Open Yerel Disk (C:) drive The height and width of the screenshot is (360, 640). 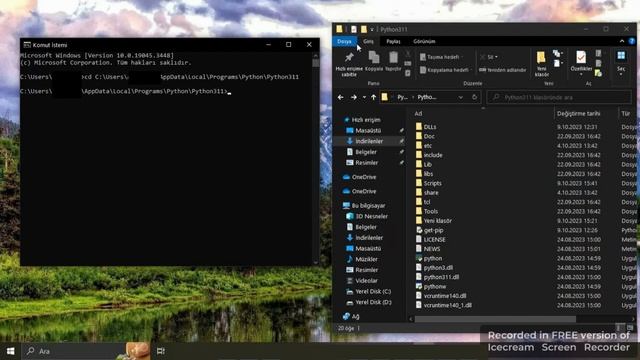(x=369, y=291)
